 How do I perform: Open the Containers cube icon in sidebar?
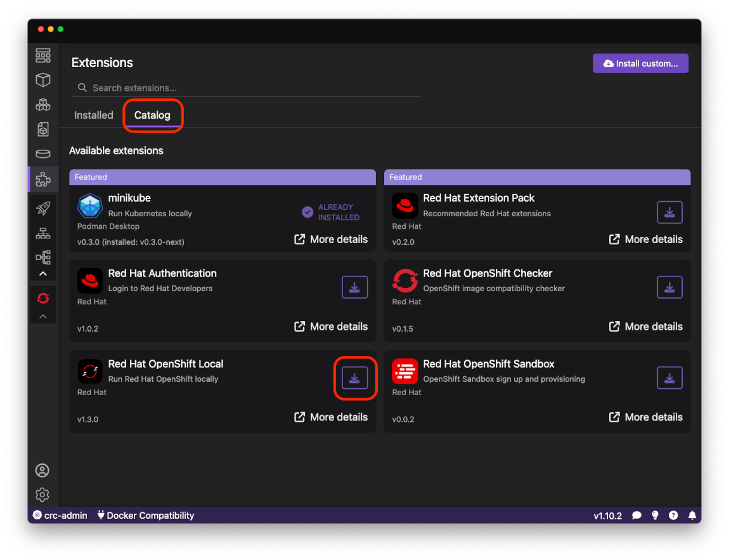(x=43, y=80)
